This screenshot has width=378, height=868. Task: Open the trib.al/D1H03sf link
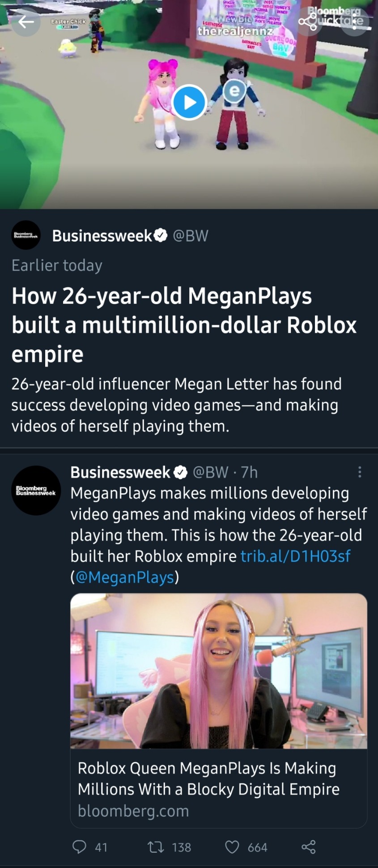coord(295,556)
